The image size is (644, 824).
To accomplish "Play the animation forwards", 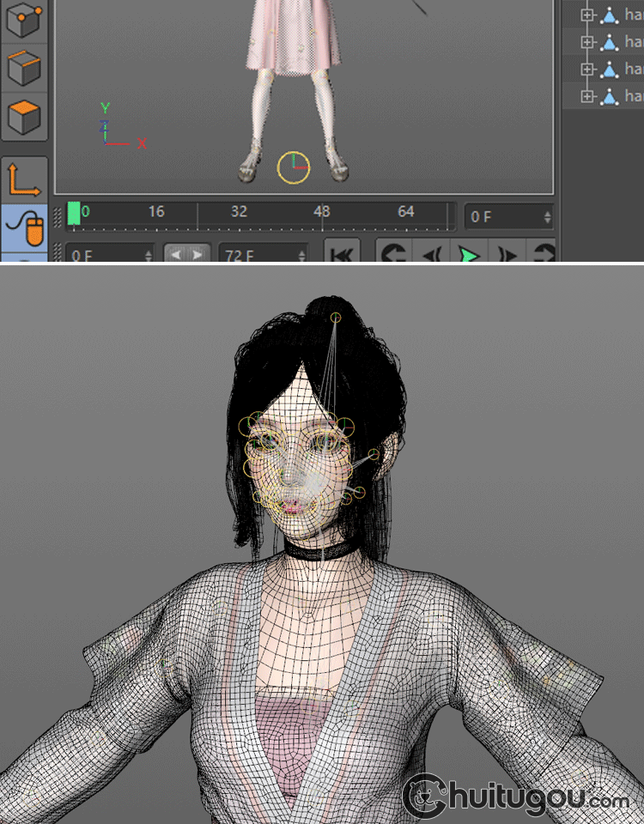I will [x=468, y=254].
